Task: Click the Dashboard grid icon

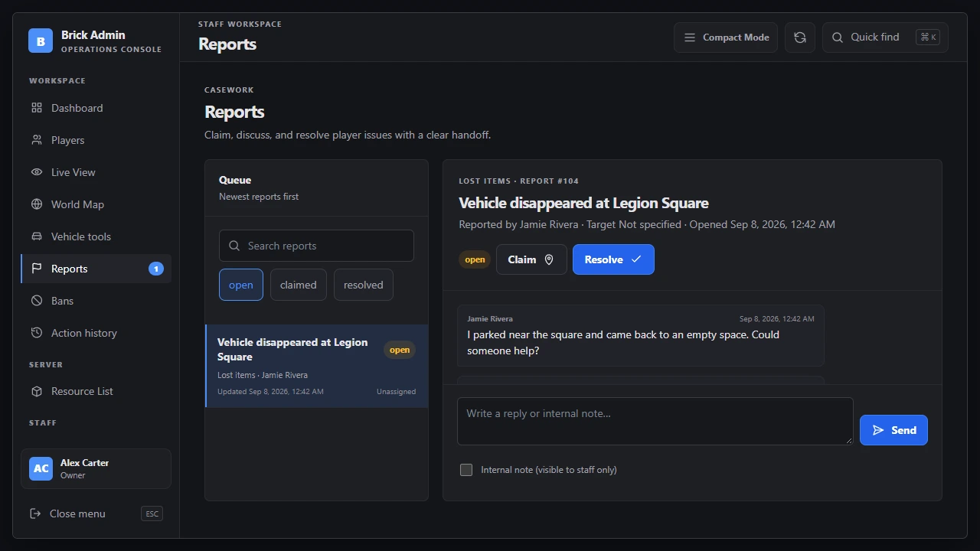Action: 37,108
